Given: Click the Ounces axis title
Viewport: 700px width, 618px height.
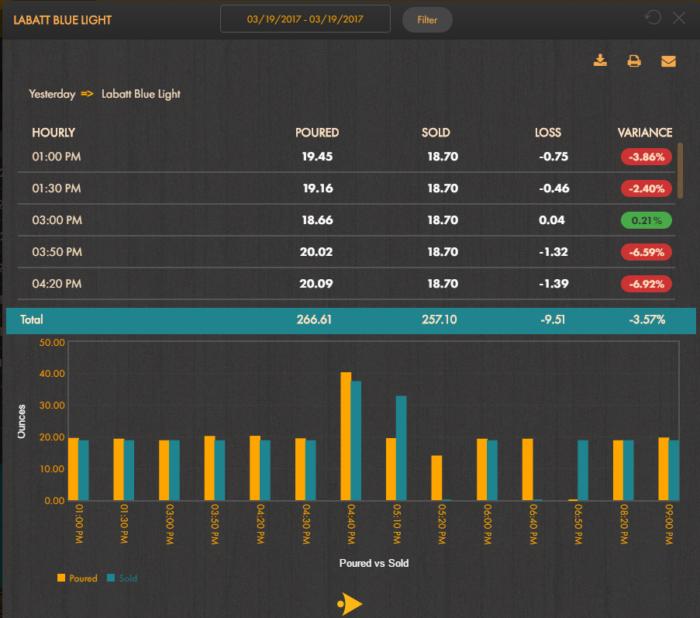Looking at the screenshot, I should point(21,421).
